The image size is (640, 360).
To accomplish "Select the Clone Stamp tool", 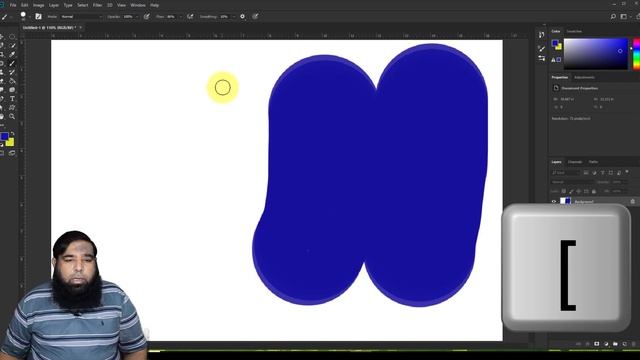I will click(x=2, y=72).
